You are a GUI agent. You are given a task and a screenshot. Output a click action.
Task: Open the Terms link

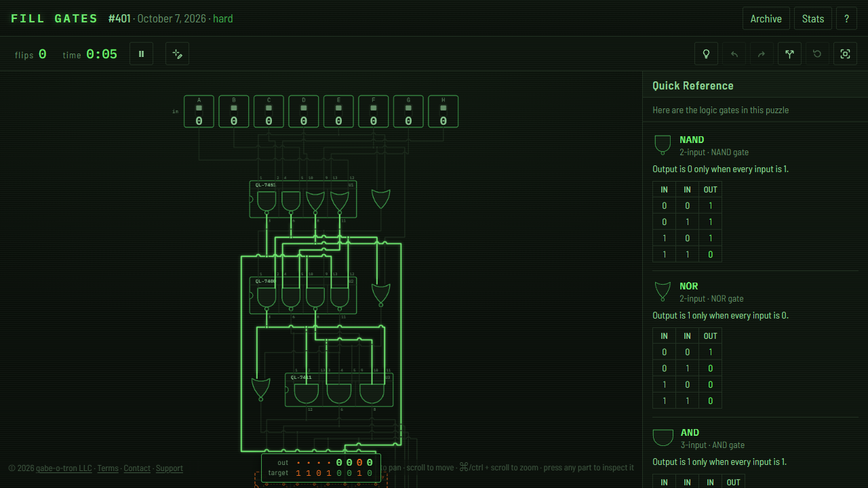(108, 468)
